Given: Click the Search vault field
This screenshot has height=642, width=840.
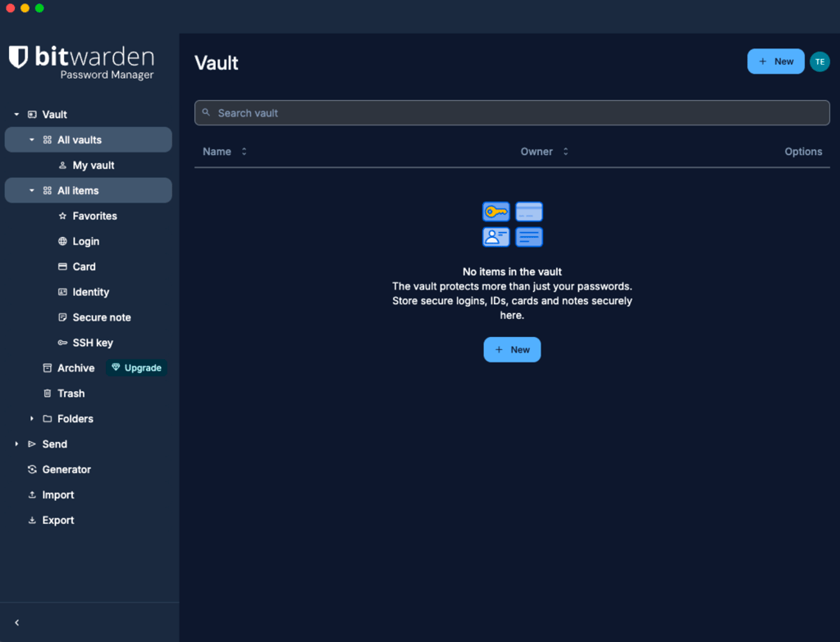Looking at the screenshot, I should pos(512,112).
